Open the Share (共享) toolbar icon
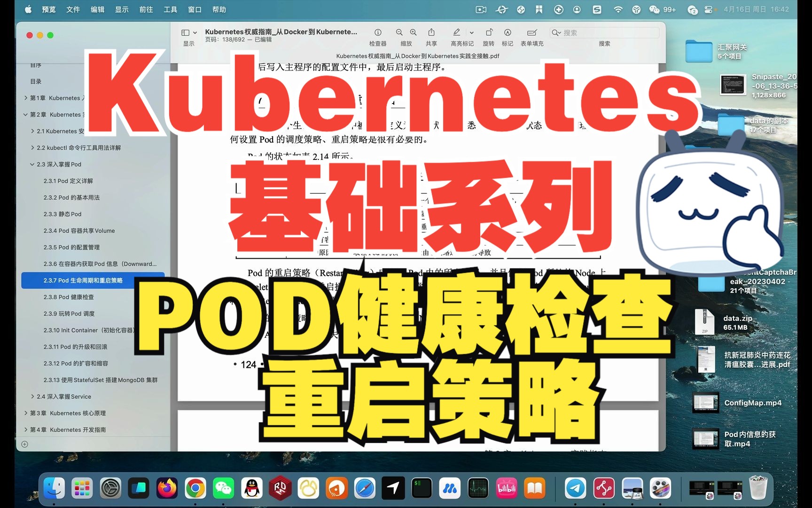This screenshot has height=508, width=812. pyautogui.click(x=431, y=32)
